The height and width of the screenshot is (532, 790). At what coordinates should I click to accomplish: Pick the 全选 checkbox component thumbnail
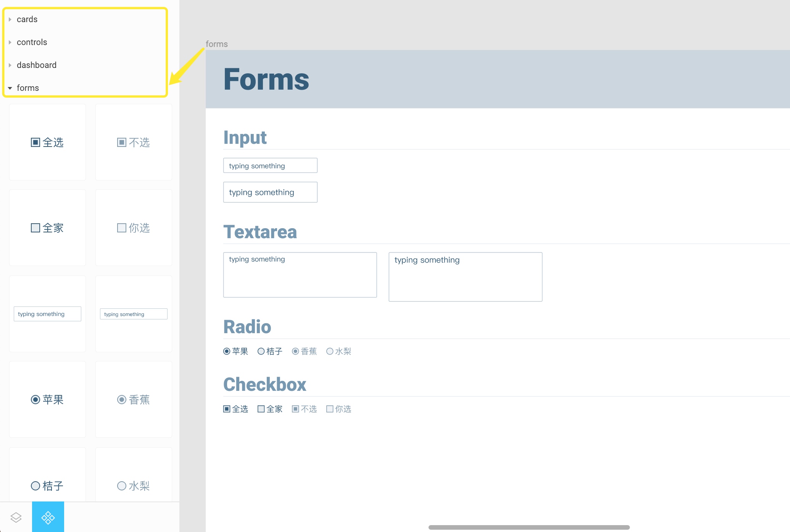[48, 142]
